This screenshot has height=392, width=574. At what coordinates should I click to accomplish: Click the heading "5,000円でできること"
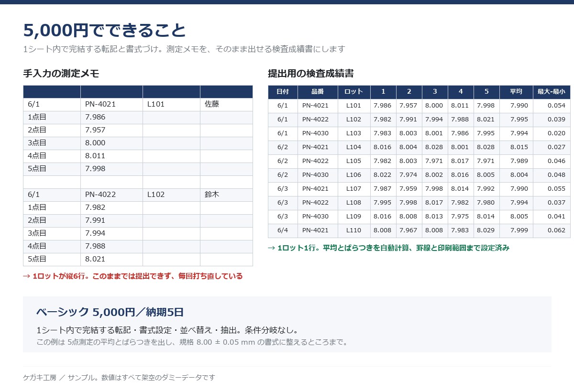[x=105, y=30]
